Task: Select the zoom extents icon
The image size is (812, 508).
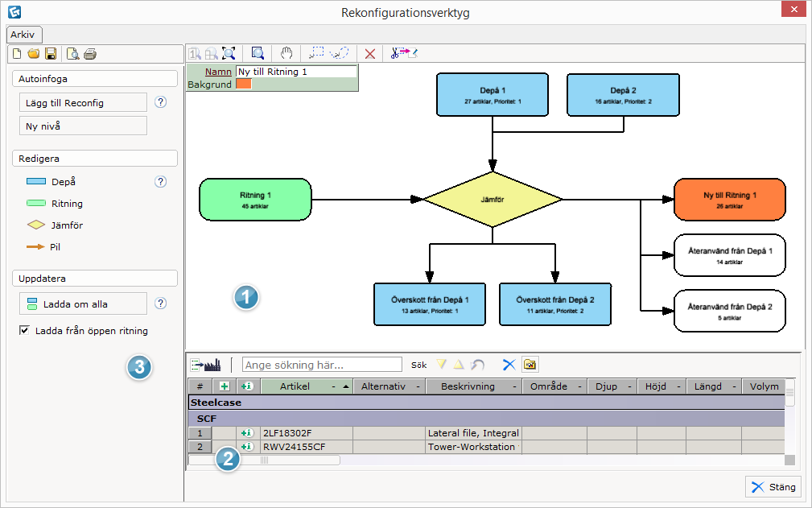Action: point(229,53)
